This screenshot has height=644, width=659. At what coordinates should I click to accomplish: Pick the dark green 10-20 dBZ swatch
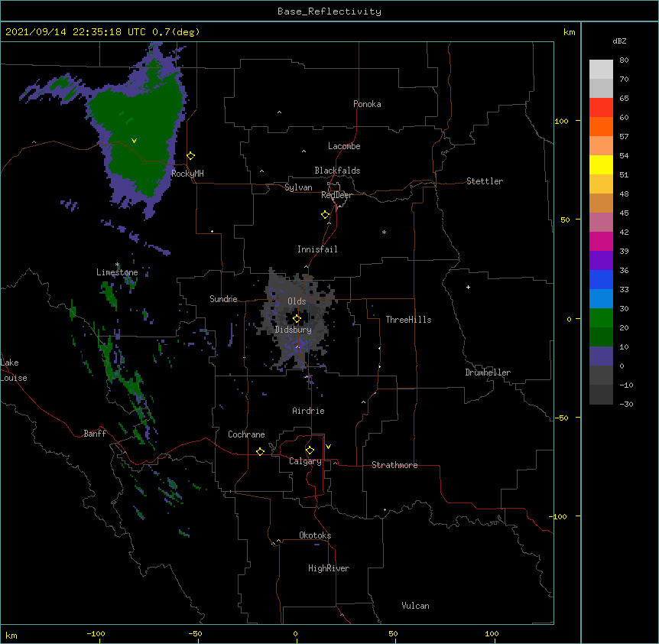[x=601, y=337]
